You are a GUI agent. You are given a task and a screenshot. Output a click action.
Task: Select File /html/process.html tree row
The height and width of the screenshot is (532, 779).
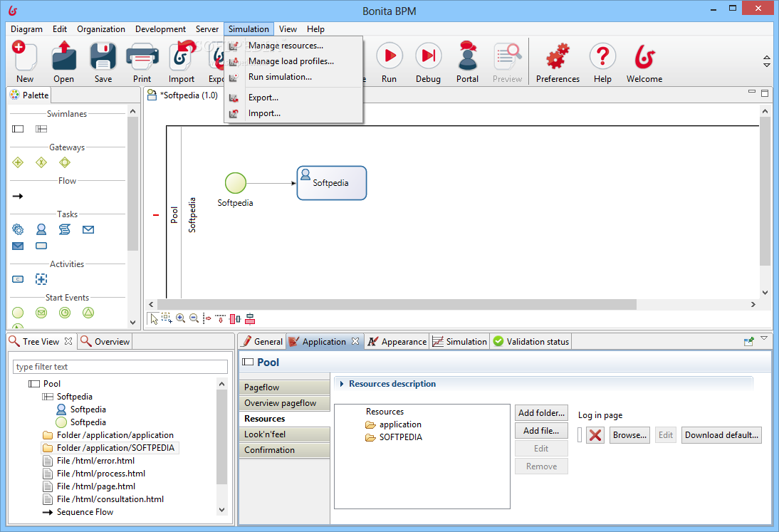(x=95, y=474)
